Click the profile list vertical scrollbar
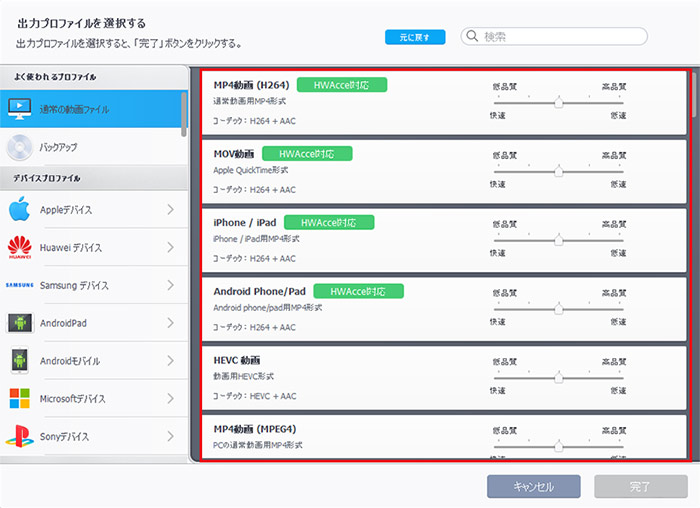This screenshot has height=508, width=700. pos(695,95)
